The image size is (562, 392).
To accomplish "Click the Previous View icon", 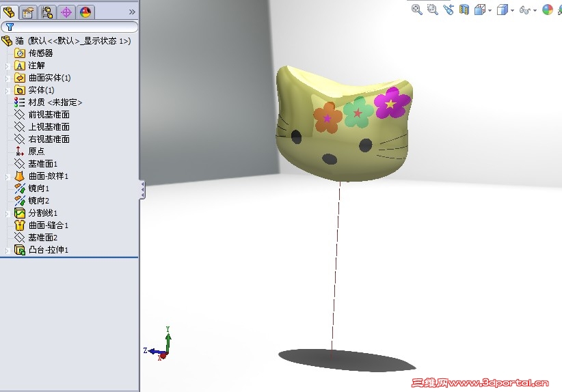I will click(449, 10).
